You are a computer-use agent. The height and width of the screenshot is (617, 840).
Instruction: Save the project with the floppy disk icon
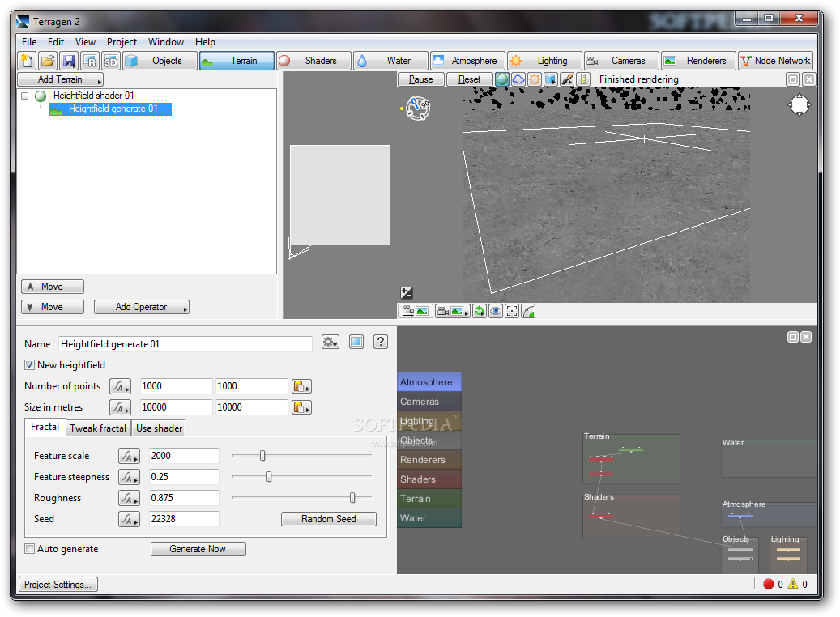tap(69, 61)
